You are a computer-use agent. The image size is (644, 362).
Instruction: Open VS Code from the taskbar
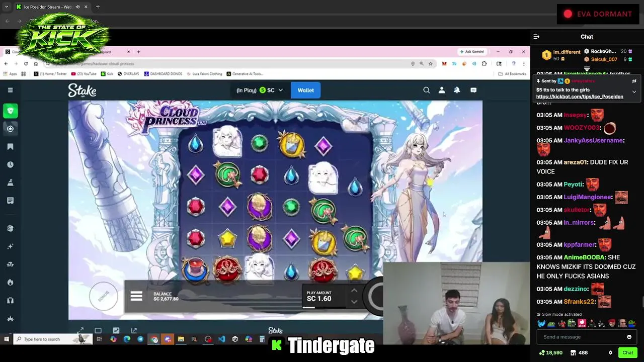(221, 339)
